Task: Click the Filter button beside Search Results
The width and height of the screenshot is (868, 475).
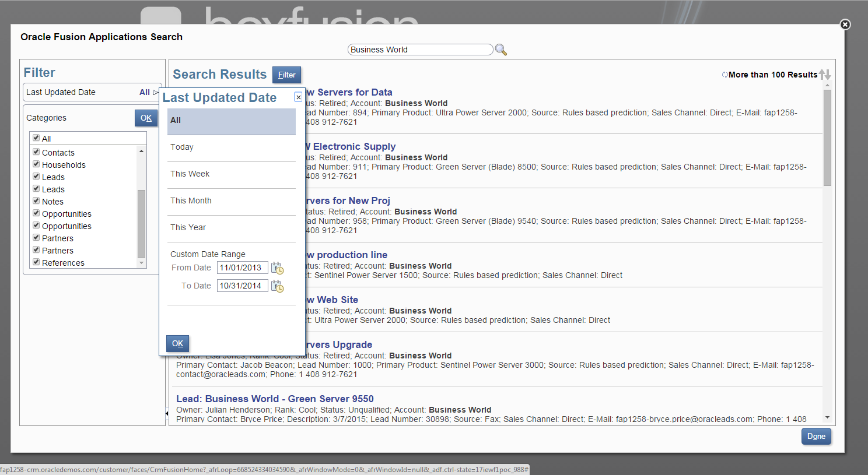Action: pyautogui.click(x=286, y=75)
